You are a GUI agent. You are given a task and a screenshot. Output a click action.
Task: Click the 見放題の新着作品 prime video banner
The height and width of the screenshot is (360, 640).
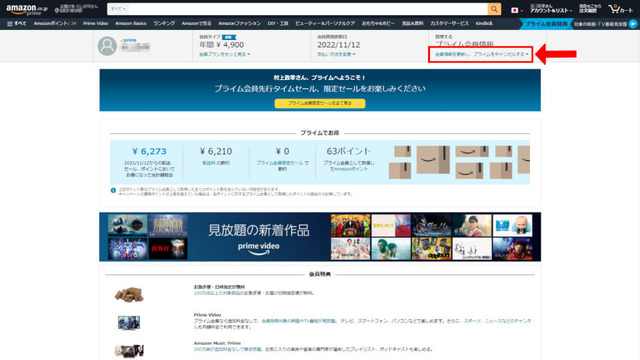pos(320,237)
